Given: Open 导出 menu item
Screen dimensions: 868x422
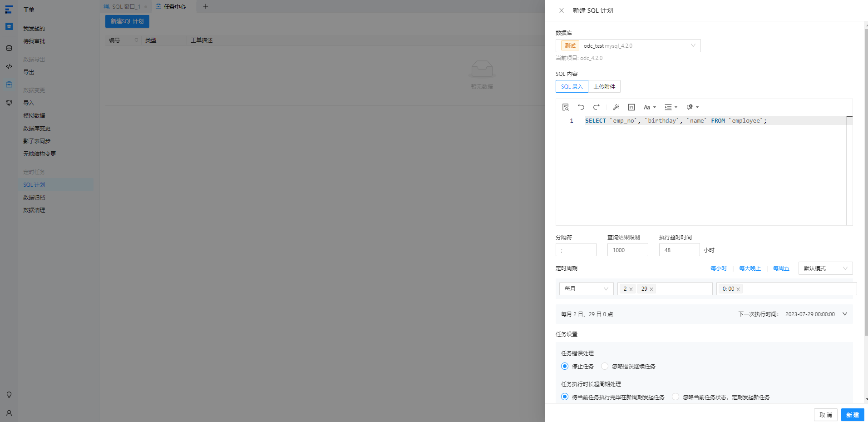Looking at the screenshot, I should (29, 72).
